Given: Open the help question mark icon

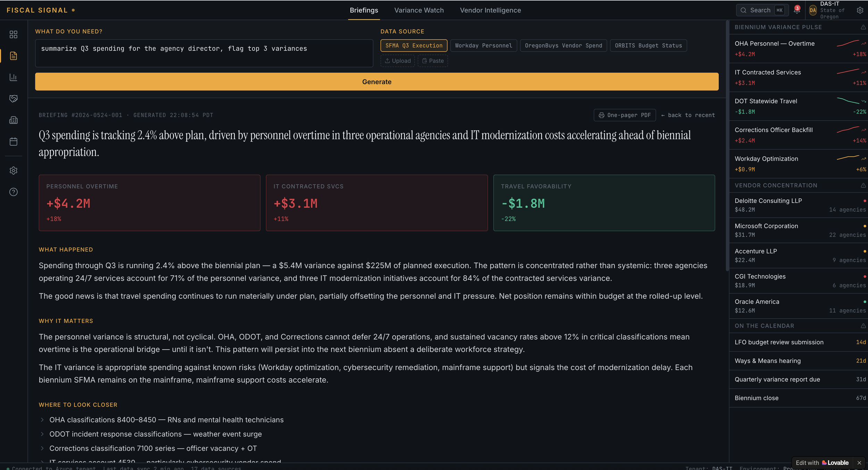Looking at the screenshot, I should pyautogui.click(x=14, y=192).
